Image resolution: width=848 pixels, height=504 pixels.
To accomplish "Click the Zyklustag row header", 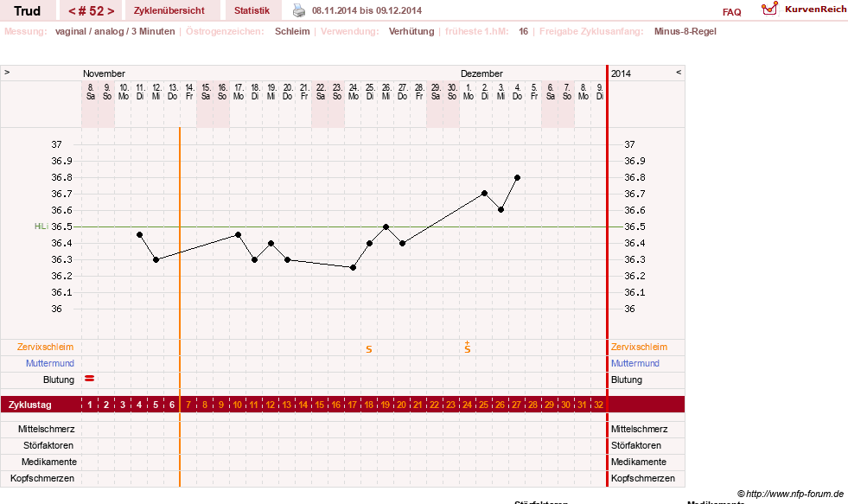I will [29, 405].
